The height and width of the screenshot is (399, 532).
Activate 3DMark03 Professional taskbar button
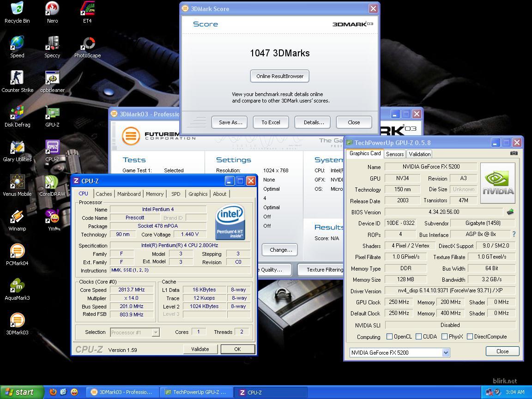(122, 392)
